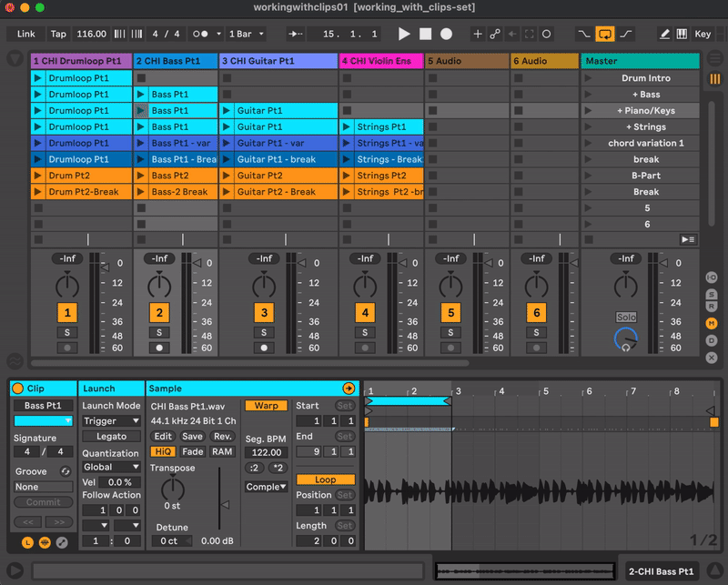The image size is (728, 585).
Task: Open the 1 Bar quantization menu
Action: pyautogui.click(x=246, y=34)
